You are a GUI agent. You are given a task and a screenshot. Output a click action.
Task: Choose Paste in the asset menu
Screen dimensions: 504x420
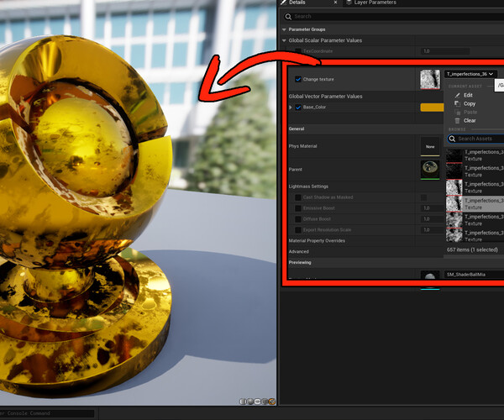point(470,113)
